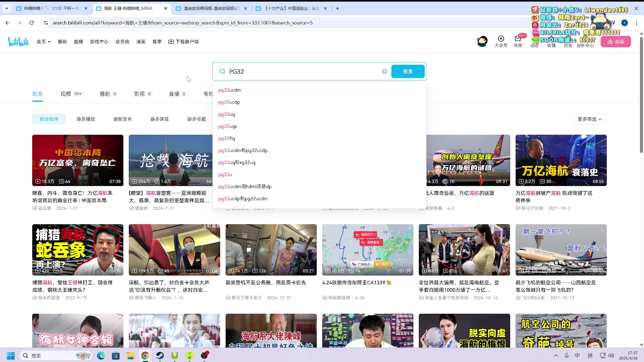
Task: Close the 海航 王健 tab
Action: click(166, 8)
